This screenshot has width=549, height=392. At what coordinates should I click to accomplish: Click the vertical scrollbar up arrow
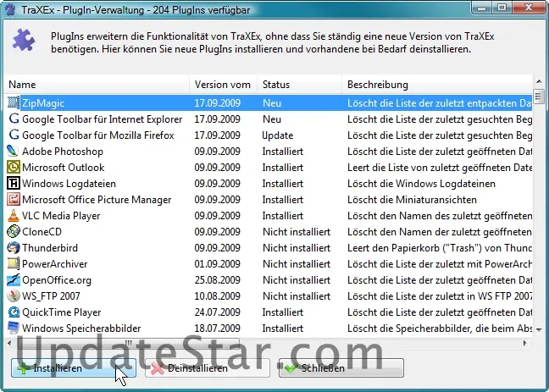pyautogui.click(x=539, y=82)
